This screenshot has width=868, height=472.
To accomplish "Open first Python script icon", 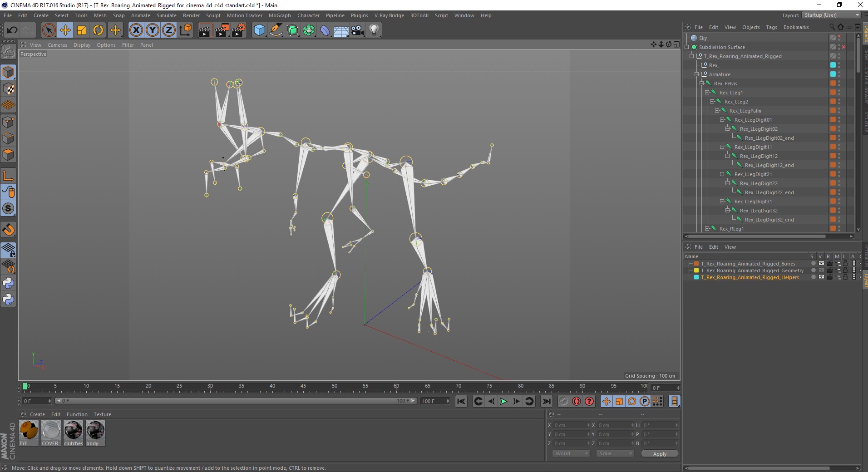I will click(8, 283).
